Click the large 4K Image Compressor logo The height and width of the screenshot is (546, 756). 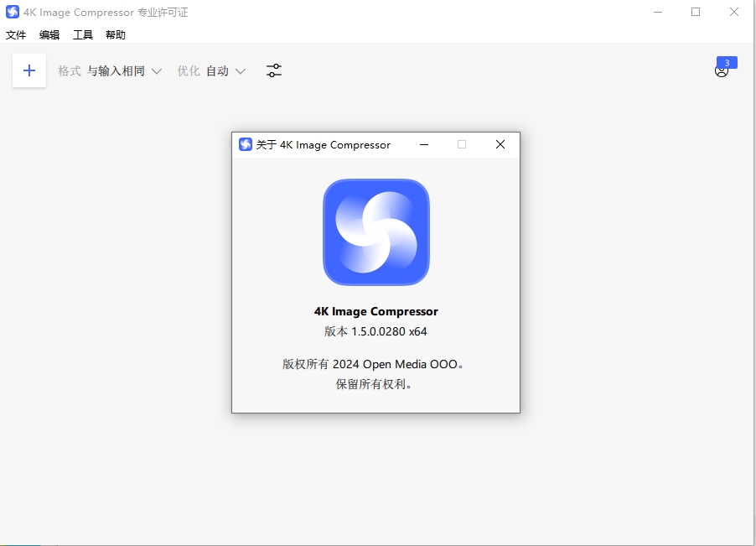[x=376, y=232]
